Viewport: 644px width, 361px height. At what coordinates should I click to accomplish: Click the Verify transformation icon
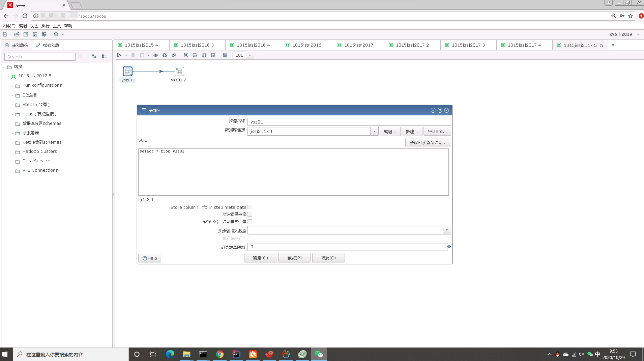click(x=186, y=55)
